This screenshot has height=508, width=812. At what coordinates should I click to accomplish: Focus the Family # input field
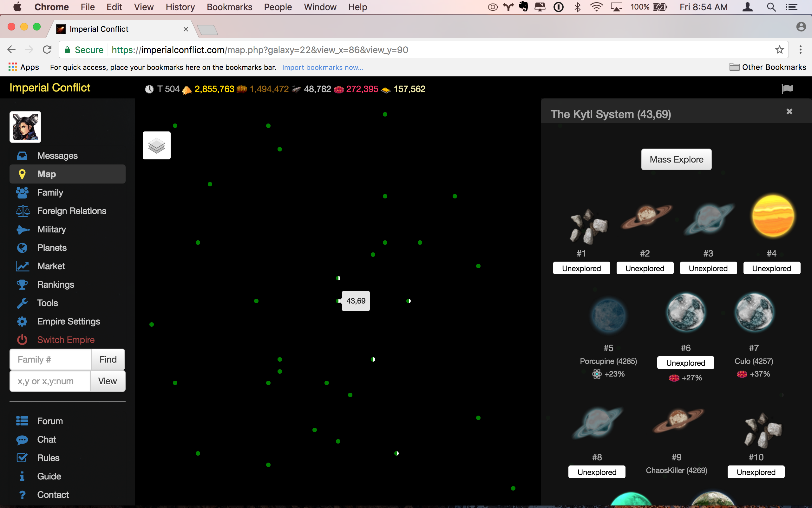click(x=51, y=359)
